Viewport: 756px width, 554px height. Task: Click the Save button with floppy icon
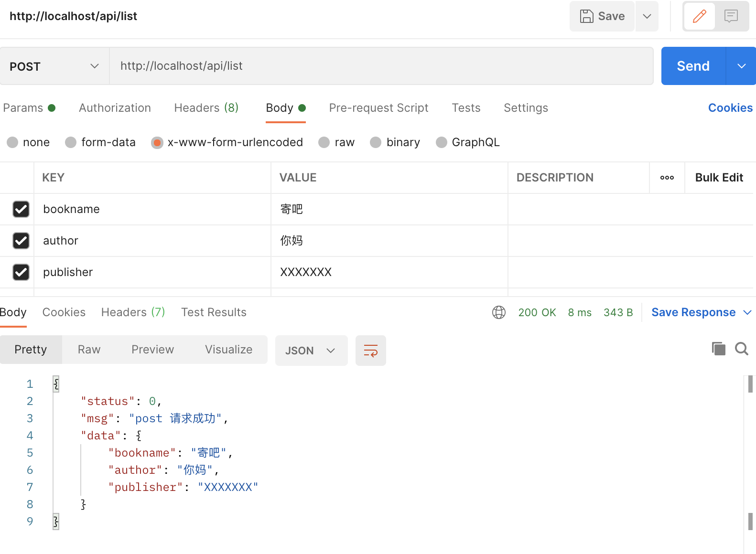[x=602, y=16]
